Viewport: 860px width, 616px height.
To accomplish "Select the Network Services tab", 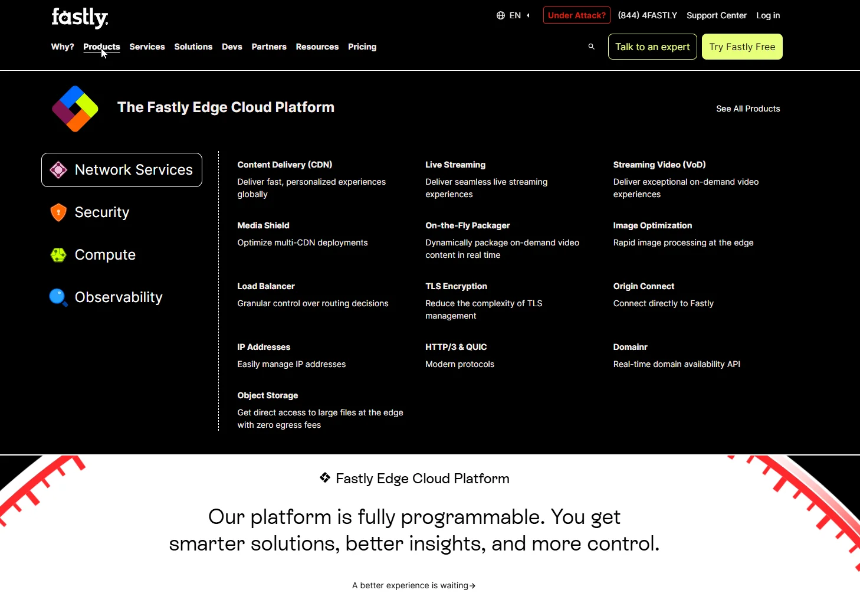I will (122, 170).
